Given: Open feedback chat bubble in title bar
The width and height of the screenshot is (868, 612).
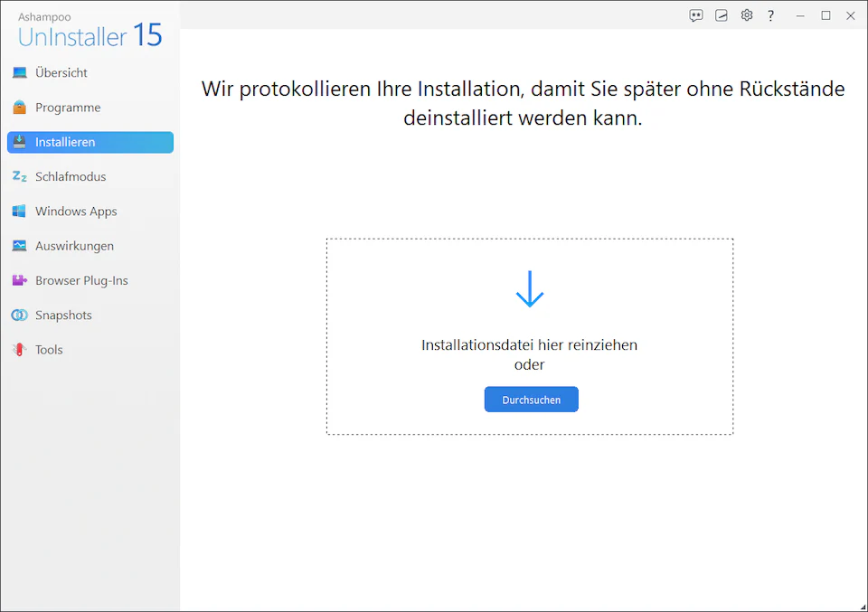Looking at the screenshot, I should pos(696,15).
